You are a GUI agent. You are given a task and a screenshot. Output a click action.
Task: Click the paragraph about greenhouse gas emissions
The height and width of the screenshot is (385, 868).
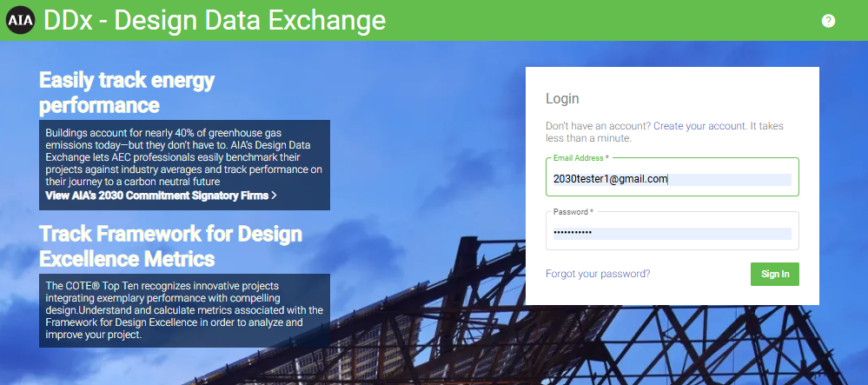coord(184,157)
